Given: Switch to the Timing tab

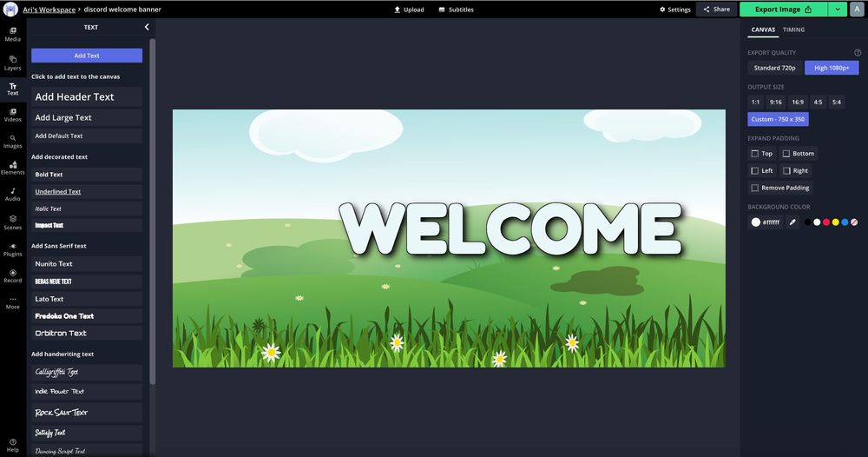Looking at the screenshot, I should [793, 30].
